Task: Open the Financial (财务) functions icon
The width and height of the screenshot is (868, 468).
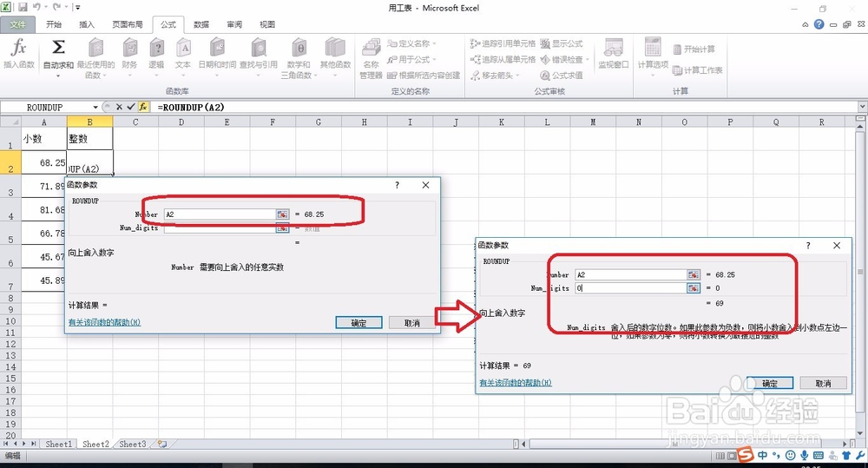Action: 129,48
